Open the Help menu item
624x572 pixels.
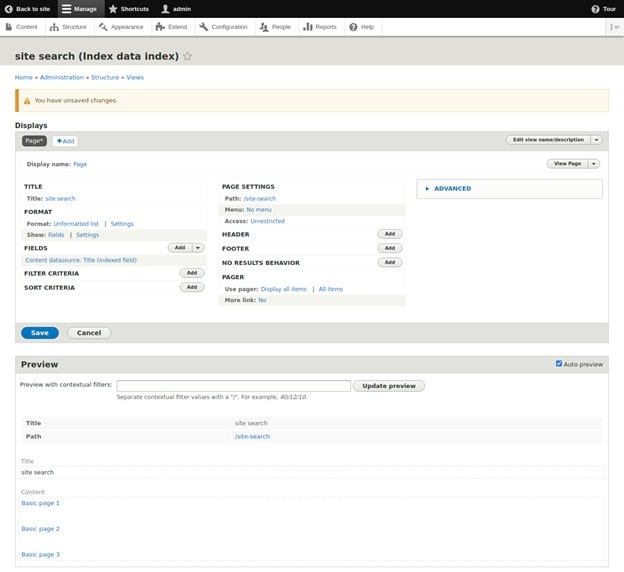click(x=353, y=27)
